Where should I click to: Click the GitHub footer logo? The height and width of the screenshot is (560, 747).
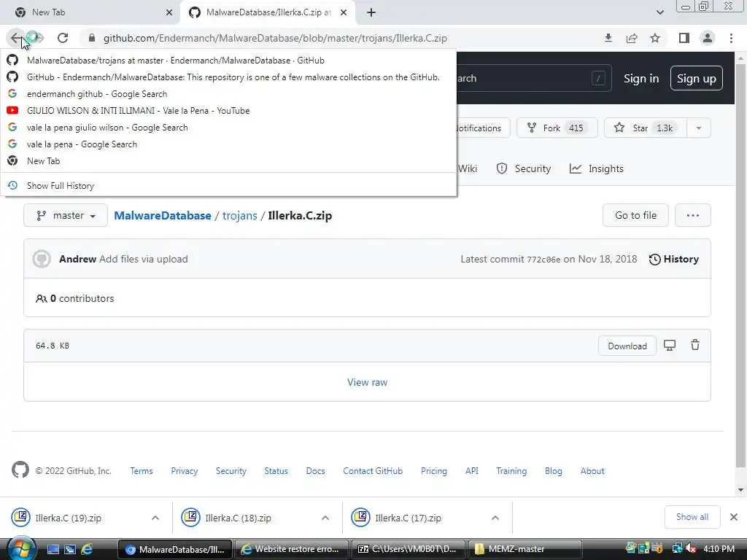tap(20, 470)
